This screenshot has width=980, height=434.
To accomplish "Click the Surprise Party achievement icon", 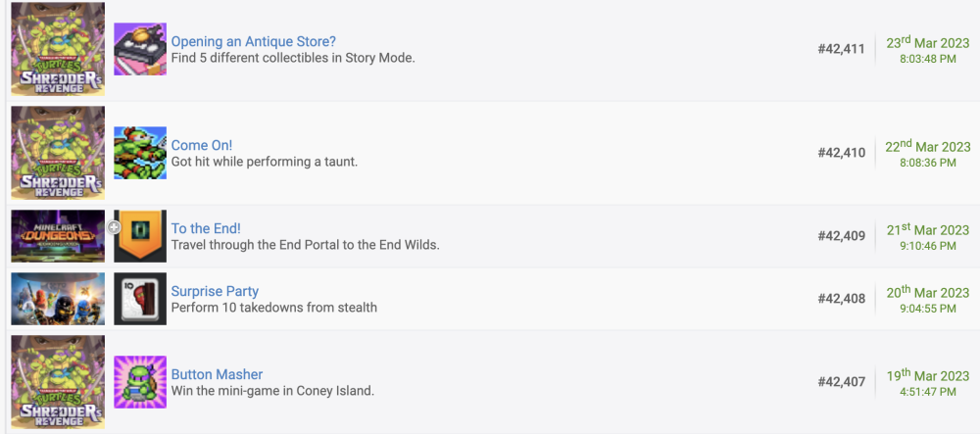I will (140, 299).
